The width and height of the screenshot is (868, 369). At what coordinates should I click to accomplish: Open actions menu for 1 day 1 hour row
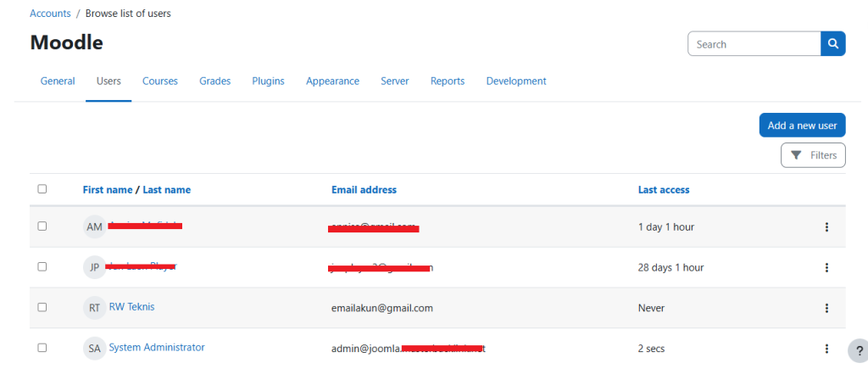[826, 226]
